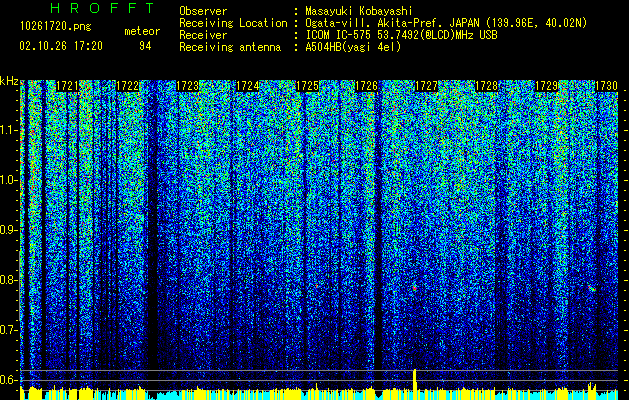The height and width of the screenshot is (400, 629).
Task: Click the meteor count 94
Action: 145,46
